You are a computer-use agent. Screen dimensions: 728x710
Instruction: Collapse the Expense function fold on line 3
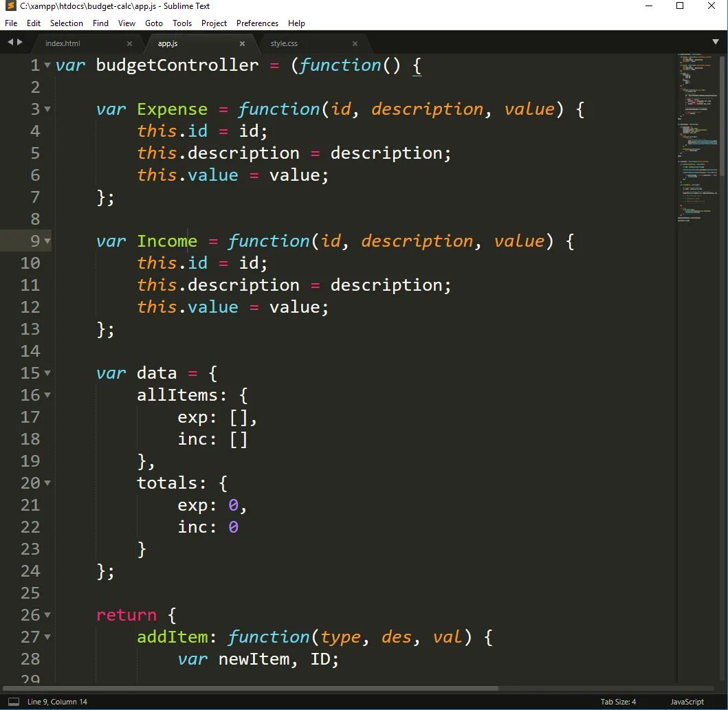pyautogui.click(x=47, y=109)
